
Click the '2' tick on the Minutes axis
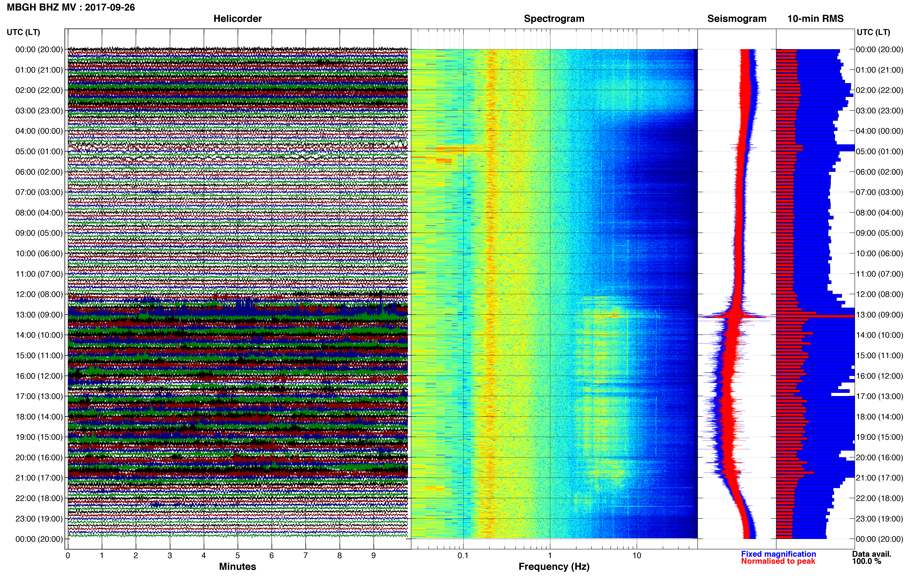pyautogui.click(x=136, y=555)
